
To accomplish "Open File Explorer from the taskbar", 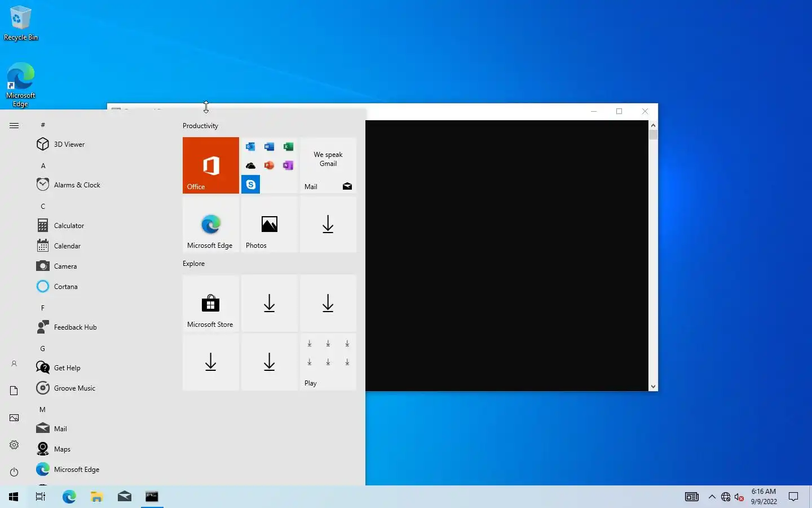I will point(97,497).
